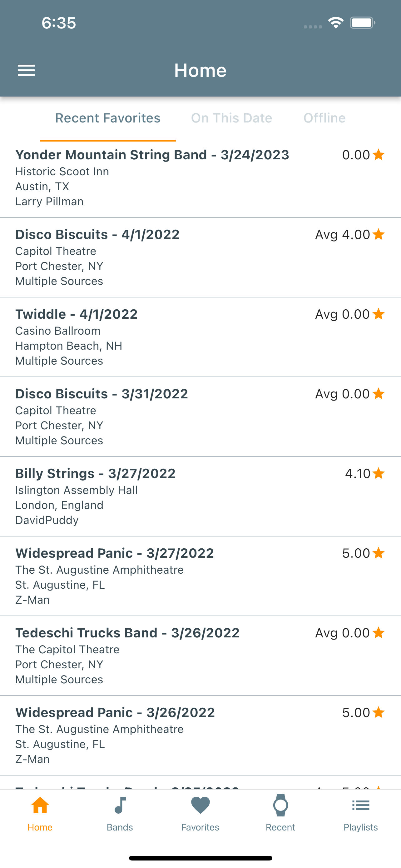Switch to the On This Date tab
This screenshot has height=868, width=401.
click(x=231, y=118)
